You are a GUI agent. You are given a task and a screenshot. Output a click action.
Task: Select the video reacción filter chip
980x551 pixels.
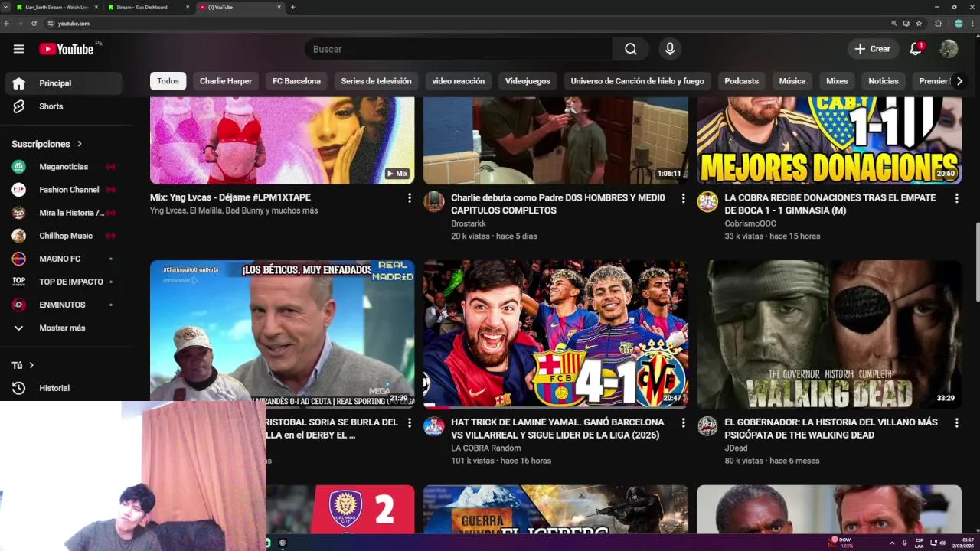(x=458, y=81)
